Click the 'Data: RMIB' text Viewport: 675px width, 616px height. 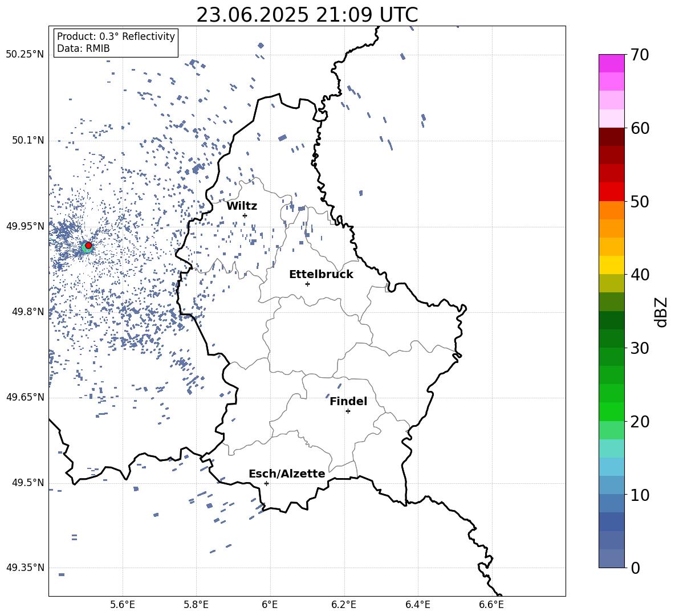[83, 48]
